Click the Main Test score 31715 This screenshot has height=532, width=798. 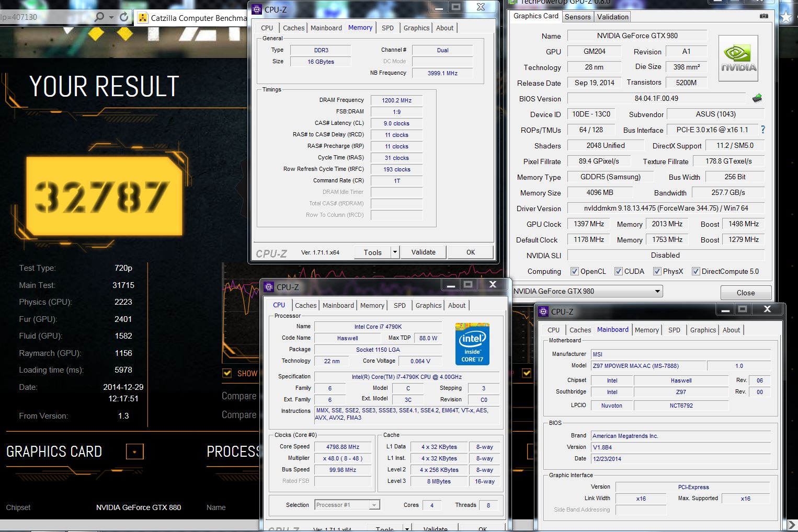[x=123, y=285]
